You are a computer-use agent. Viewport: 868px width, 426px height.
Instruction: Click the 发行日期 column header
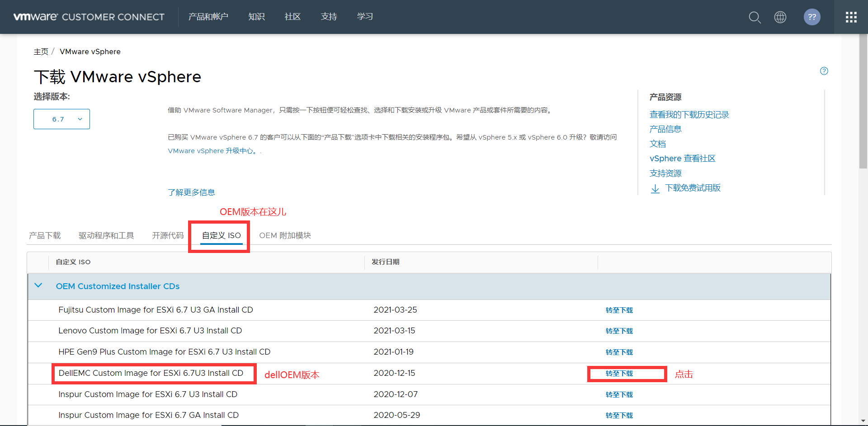[x=386, y=262]
